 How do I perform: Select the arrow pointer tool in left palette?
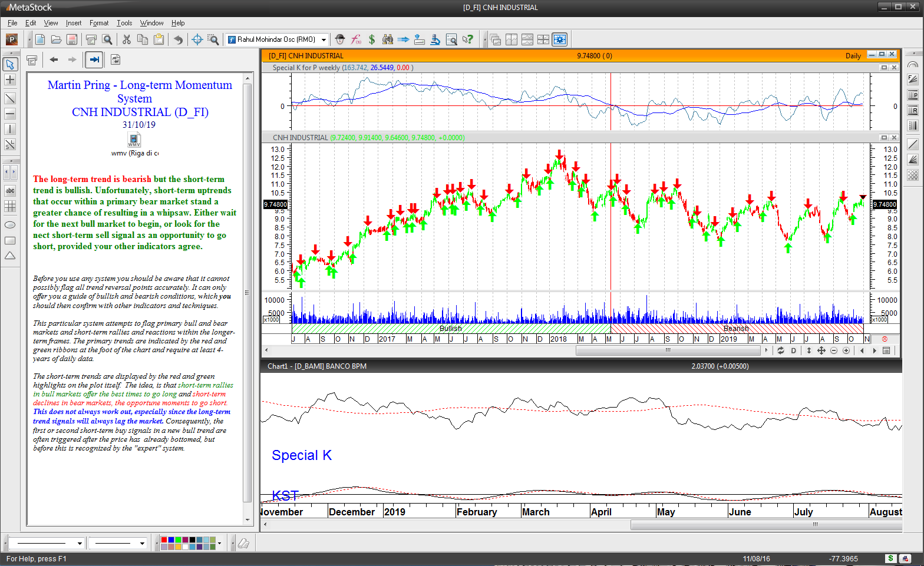pyautogui.click(x=10, y=64)
